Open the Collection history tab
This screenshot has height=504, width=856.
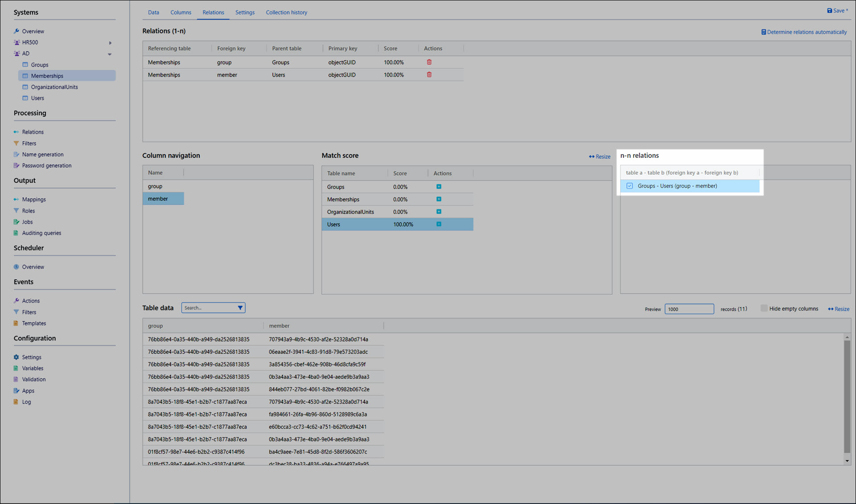click(x=286, y=12)
